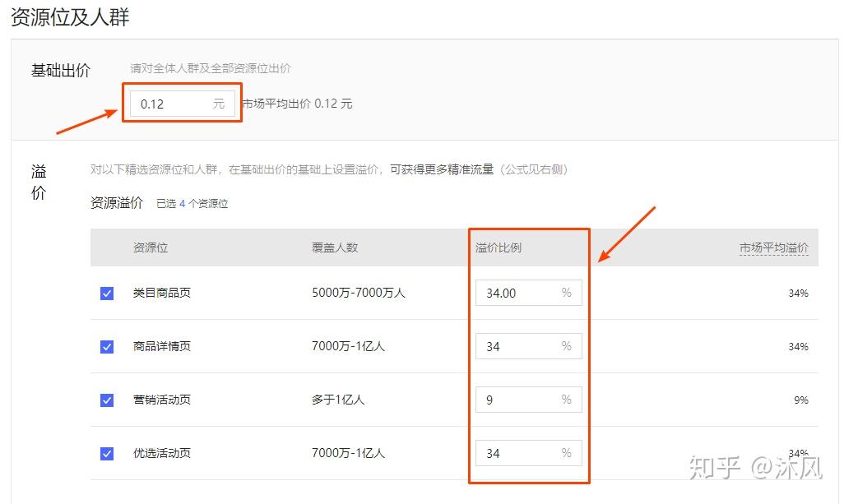This screenshot has width=844, height=504.
Task: Uncheck the 营销活动页 checkbox
Action: tap(107, 400)
